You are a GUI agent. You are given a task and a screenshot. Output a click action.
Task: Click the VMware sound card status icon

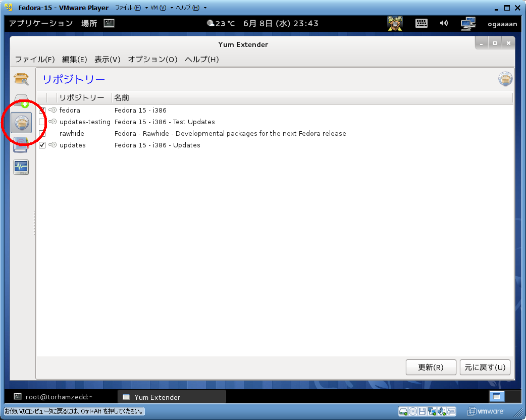pos(442,411)
